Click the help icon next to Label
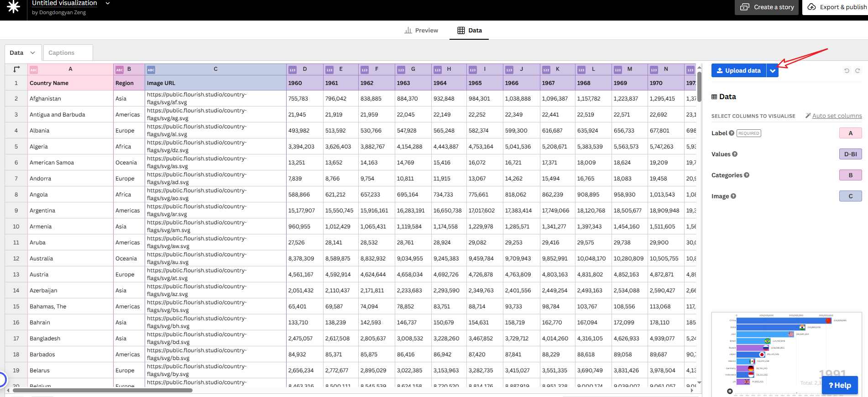The height and width of the screenshot is (397, 868). point(732,133)
